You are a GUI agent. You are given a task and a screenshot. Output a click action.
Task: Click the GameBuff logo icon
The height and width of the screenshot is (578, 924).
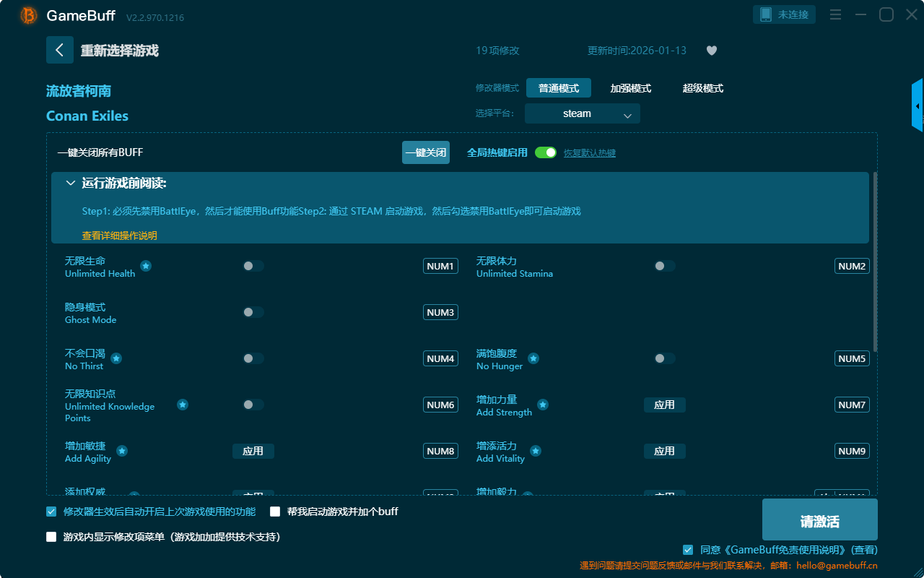tap(29, 15)
